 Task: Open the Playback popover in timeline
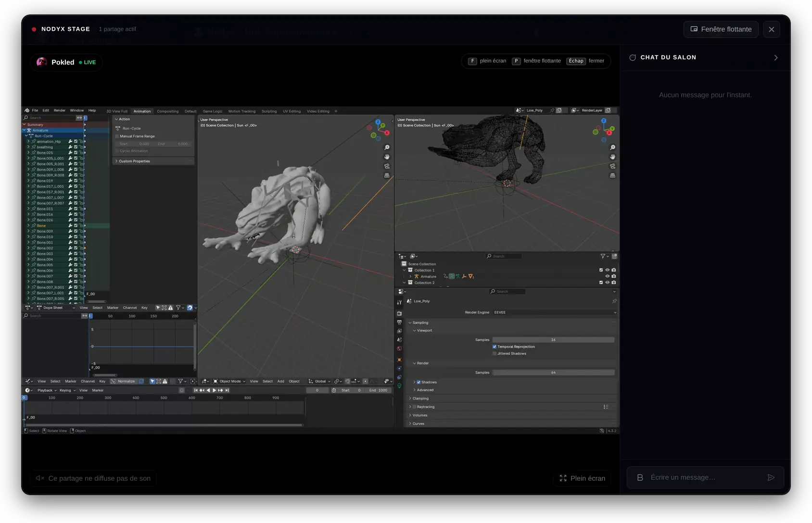[x=47, y=390]
